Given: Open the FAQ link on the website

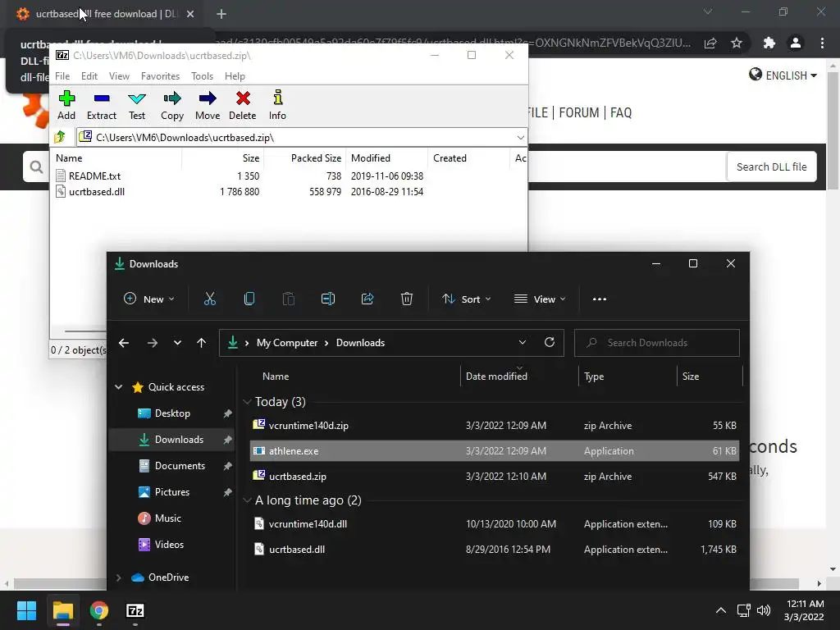Looking at the screenshot, I should click(x=621, y=112).
